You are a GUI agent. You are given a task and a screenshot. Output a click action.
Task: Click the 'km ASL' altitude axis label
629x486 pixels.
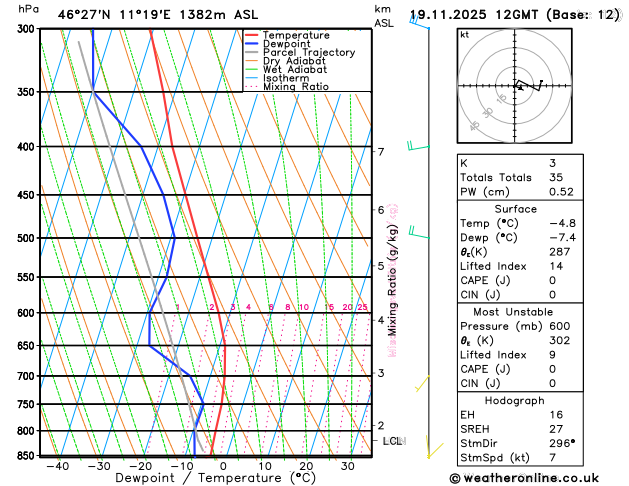pos(383,16)
